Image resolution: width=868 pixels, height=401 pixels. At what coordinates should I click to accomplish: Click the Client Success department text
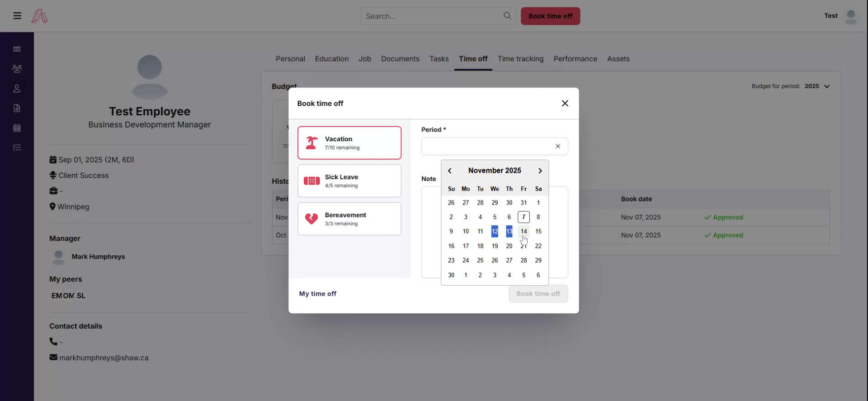pos(83,175)
